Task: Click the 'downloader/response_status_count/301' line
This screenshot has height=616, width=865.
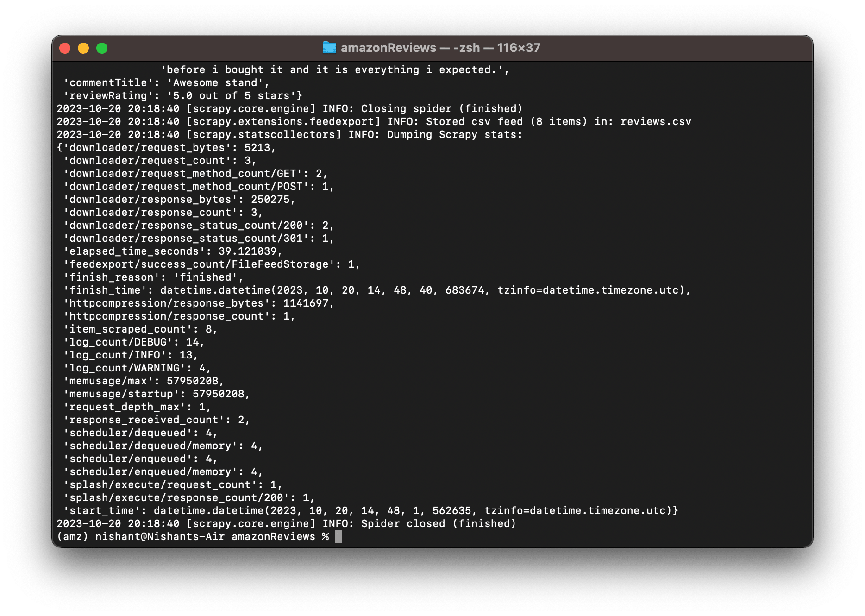Action: (x=199, y=239)
